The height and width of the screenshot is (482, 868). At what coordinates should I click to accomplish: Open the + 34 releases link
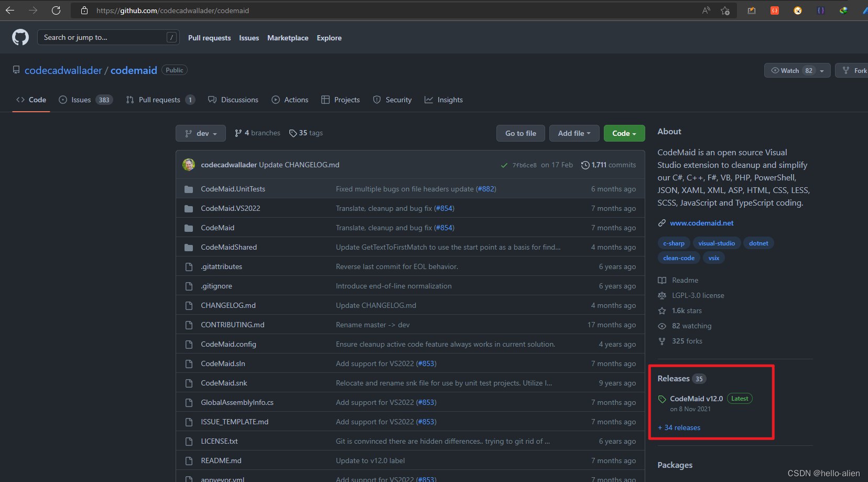[679, 427]
